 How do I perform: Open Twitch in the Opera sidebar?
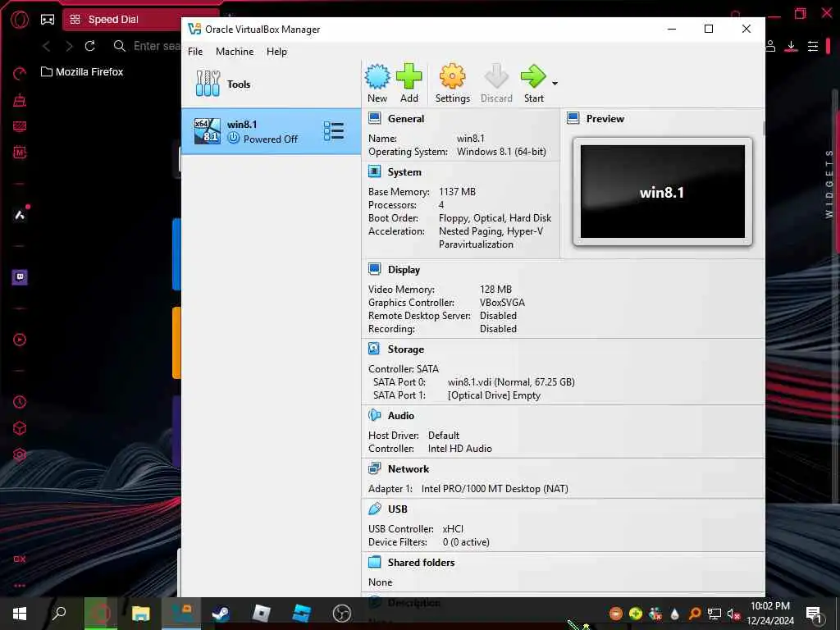point(20,277)
